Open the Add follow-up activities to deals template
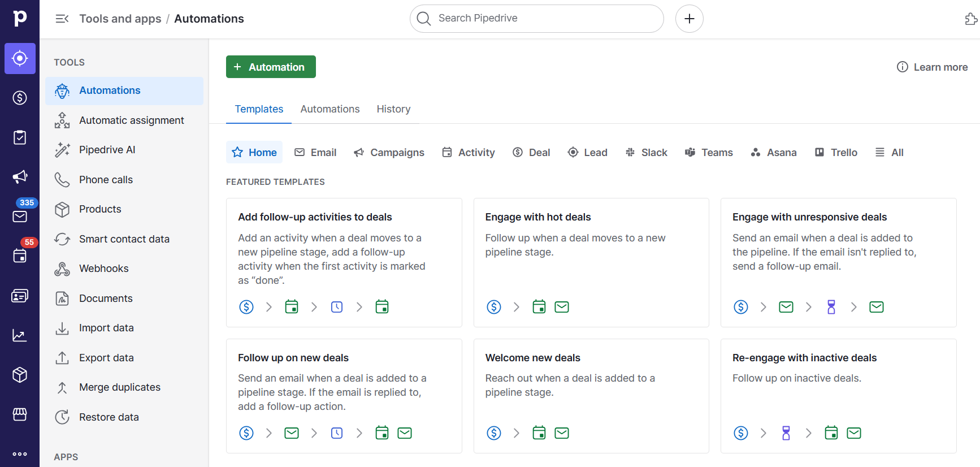Image resolution: width=980 pixels, height=467 pixels. 344,262
